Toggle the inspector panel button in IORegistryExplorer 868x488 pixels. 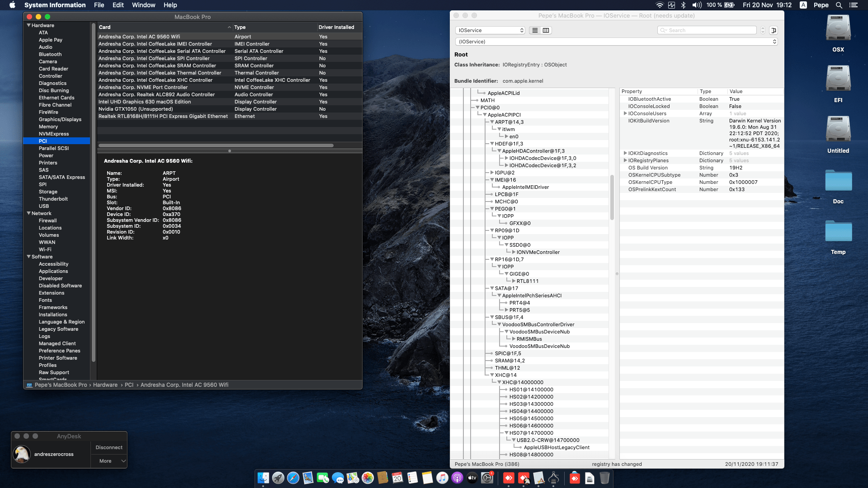tap(774, 30)
